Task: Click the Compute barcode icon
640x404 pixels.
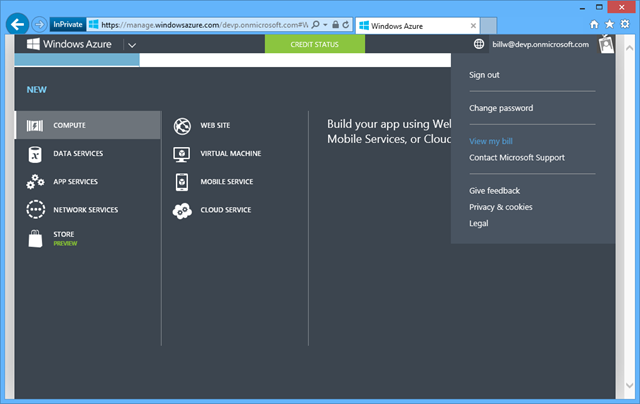Action: click(x=35, y=126)
